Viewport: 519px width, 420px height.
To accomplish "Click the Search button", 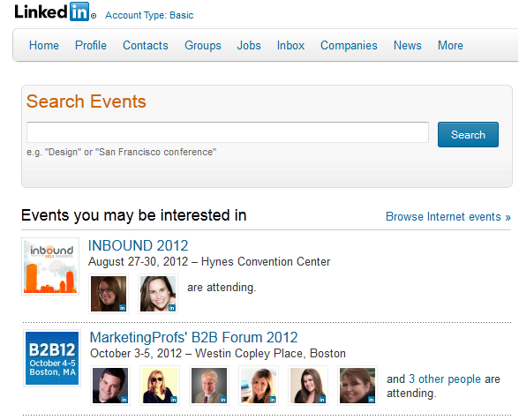I will click(x=468, y=134).
